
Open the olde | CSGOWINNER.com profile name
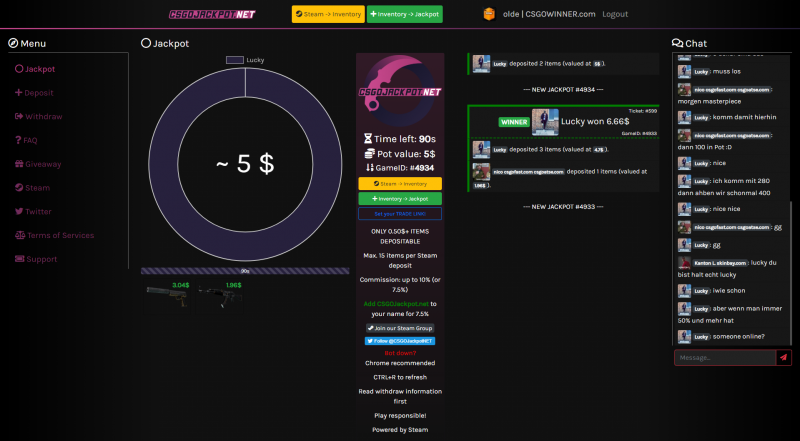549,14
